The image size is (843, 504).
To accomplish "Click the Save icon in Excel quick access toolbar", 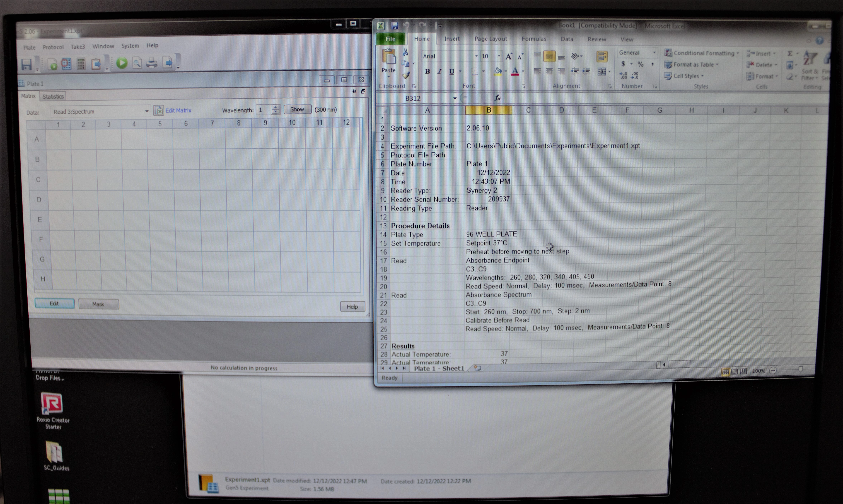I will (394, 25).
